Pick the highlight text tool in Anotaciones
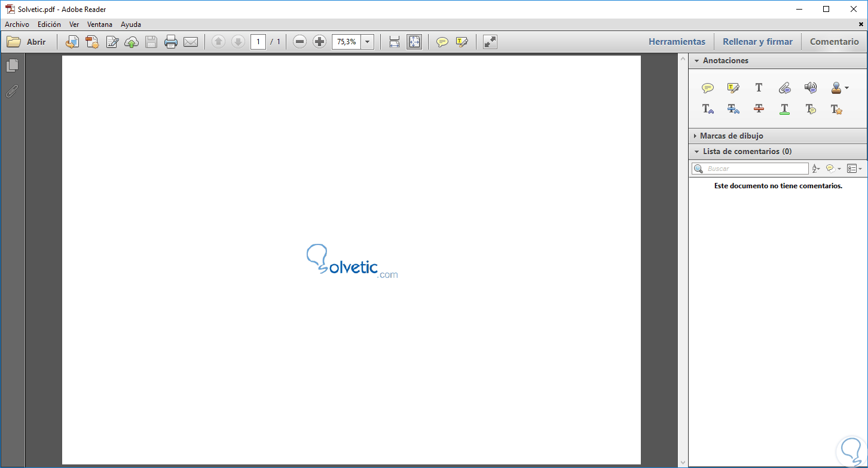This screenshot has height=468, width=868. pos(733,88)
